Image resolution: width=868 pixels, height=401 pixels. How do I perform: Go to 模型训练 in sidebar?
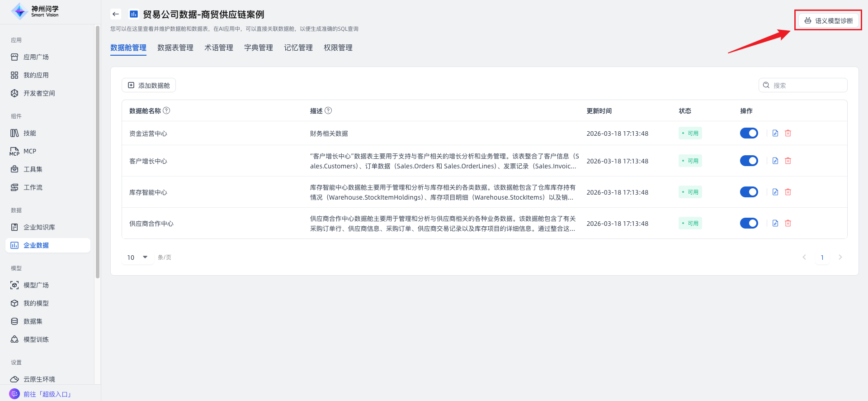coord(36,339)
